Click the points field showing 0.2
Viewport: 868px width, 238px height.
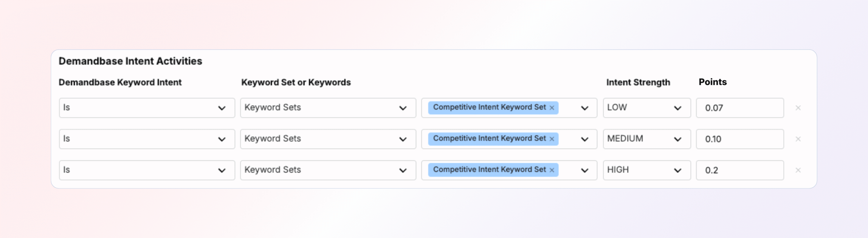click(x=739, y=170)
